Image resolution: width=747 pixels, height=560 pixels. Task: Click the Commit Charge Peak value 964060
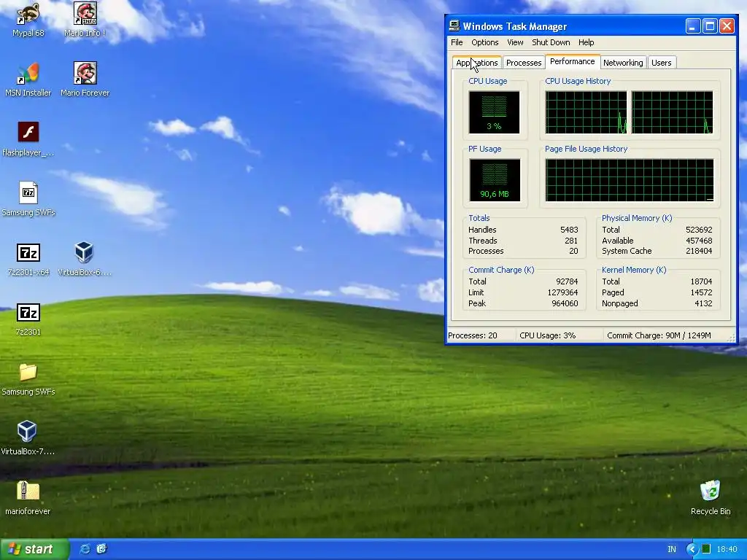565,303
